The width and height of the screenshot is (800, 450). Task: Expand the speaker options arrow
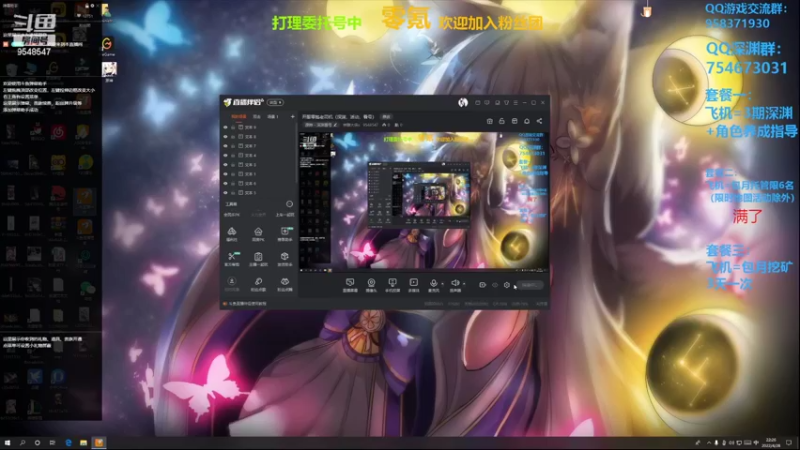(x=464, y=284)
